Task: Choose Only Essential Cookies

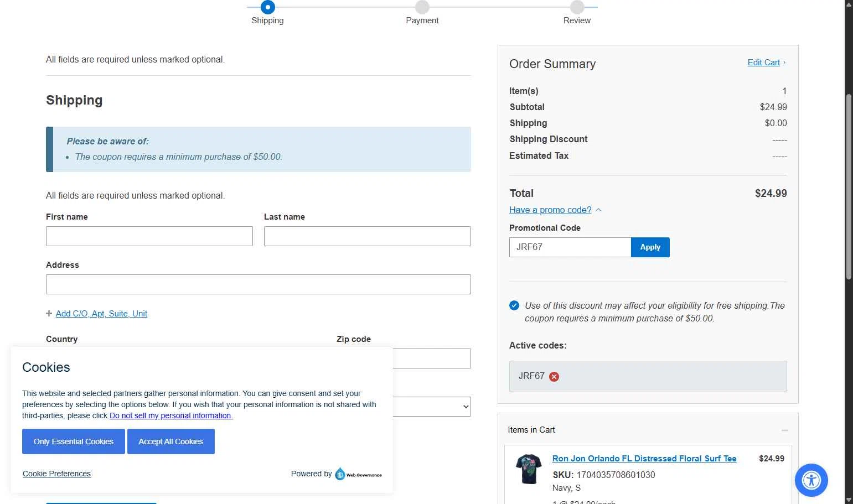Action: click(74, 441)
